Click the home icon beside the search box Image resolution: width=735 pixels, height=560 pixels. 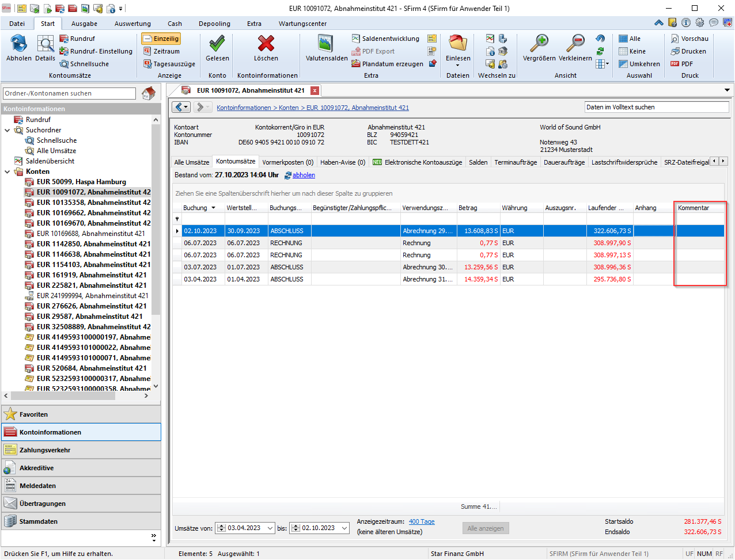tap(149, 93)
